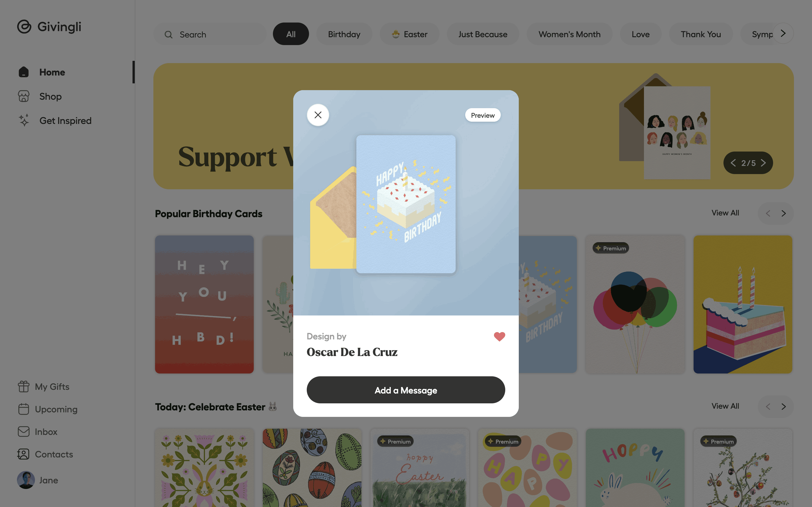
Task: Expand more category filters with right arrow
Action: pyautogui.click(x=783, y=33)
